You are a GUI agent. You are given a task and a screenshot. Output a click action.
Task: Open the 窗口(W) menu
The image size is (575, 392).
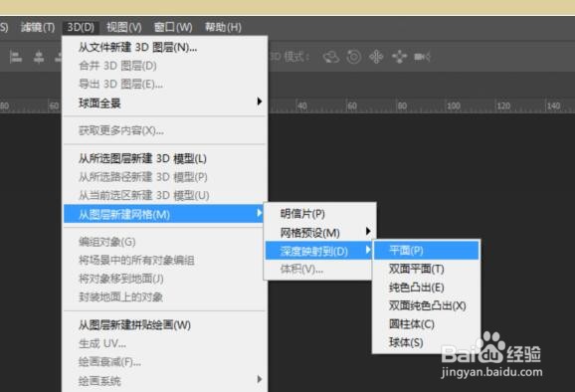pyautogui.click(x=173, y=27)
